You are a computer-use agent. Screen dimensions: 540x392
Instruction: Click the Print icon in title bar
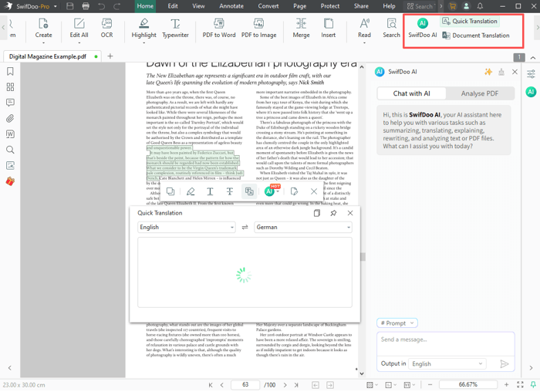[x=86, y=6]
